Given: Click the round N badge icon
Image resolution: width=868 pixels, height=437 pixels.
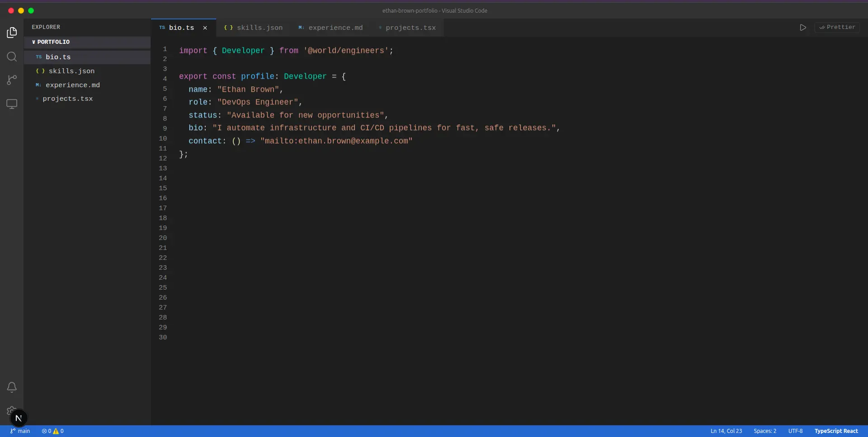Looking at the screenshot, I should tap(19, 418).
